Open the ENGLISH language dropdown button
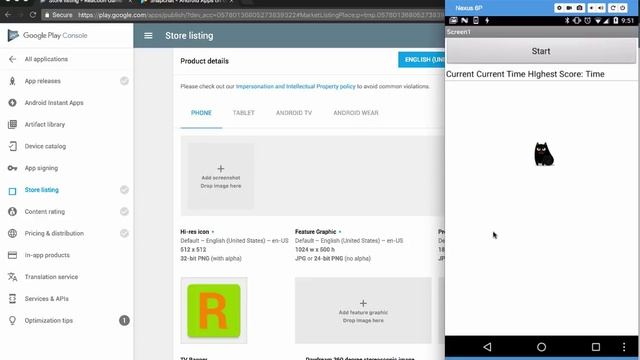The width and height of the screenshot is (640, 360). coord(421,60)
